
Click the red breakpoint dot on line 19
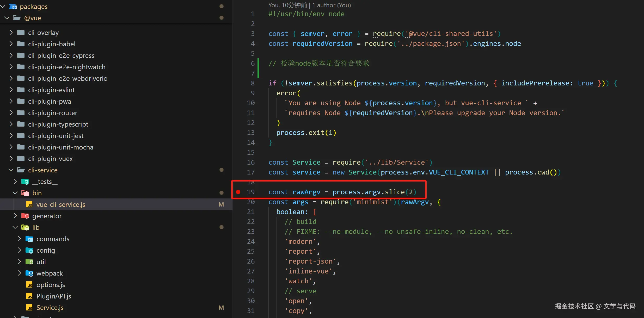coord(238,192)
